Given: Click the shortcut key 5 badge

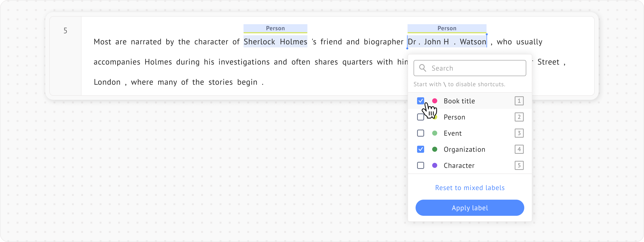Looking at the screenshot, I should (x=519, y=165).
